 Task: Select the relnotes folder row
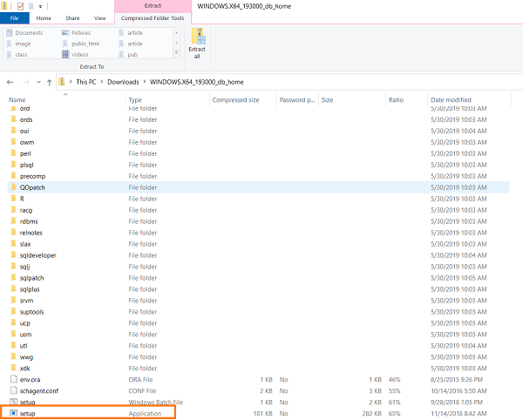[259, 233]
